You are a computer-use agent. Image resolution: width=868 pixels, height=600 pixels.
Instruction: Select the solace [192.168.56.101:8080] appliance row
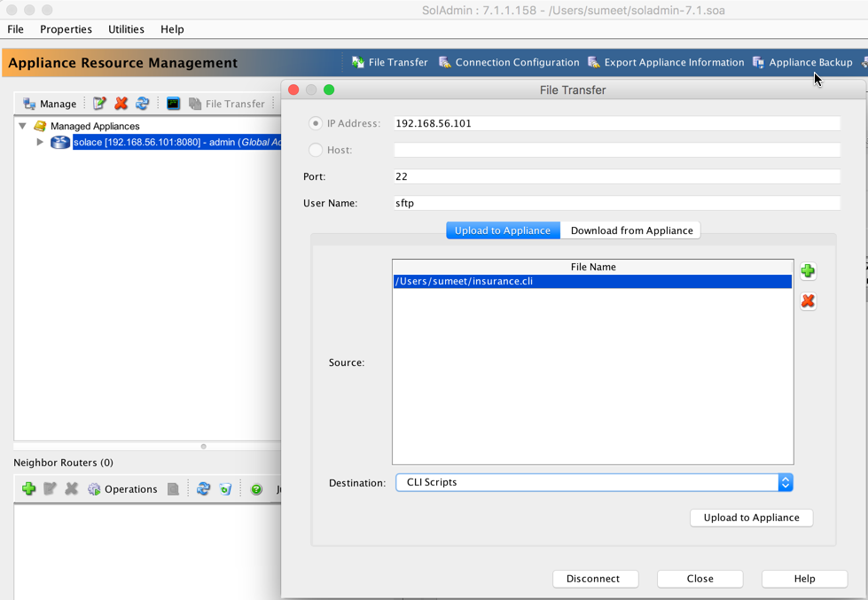177,143
